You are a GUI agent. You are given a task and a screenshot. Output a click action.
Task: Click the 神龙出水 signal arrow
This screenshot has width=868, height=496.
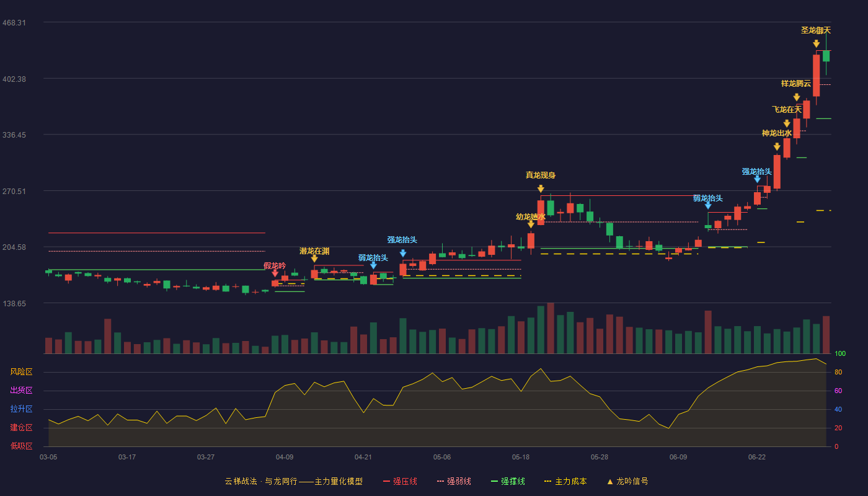click(x=777, y=147)
